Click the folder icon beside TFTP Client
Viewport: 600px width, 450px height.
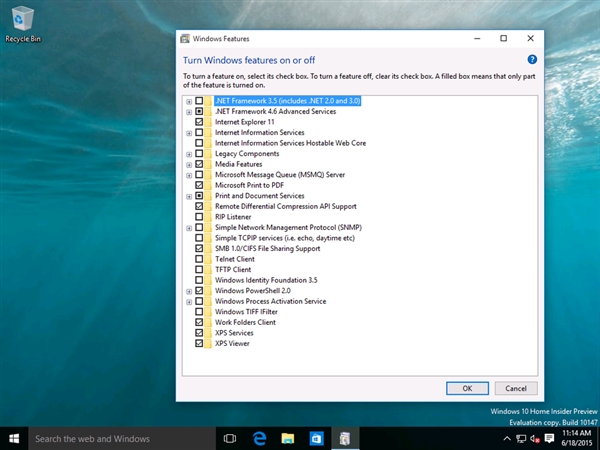(x=208, y=269)
